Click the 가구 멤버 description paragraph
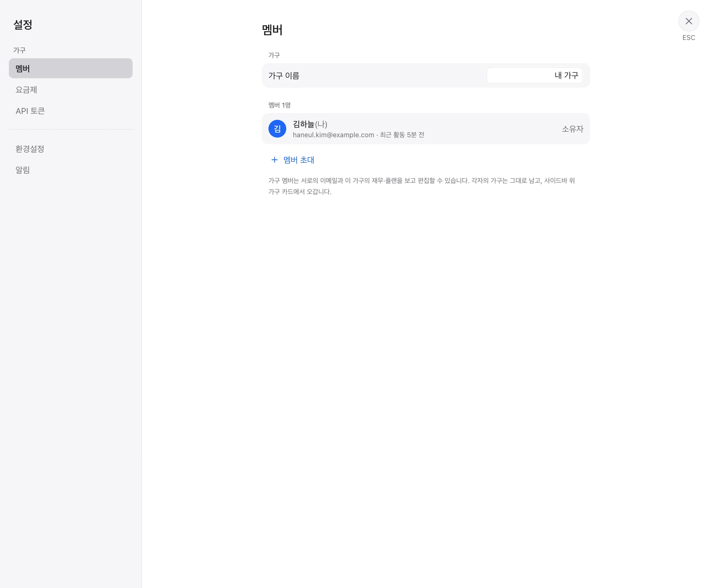The image size is (710, 588). point(422,186)
